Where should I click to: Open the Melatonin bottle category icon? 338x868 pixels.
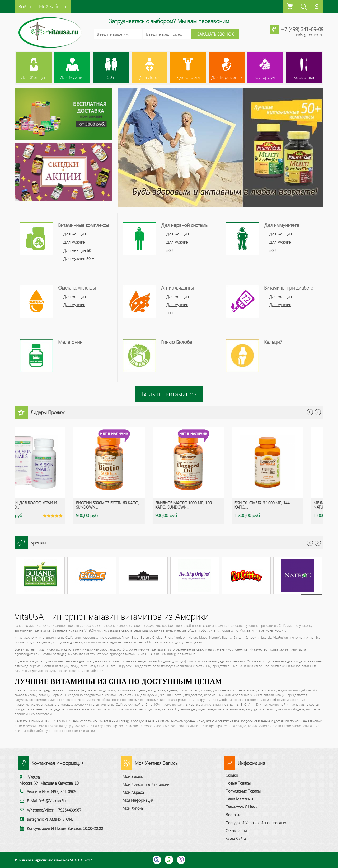click(36, 355)
